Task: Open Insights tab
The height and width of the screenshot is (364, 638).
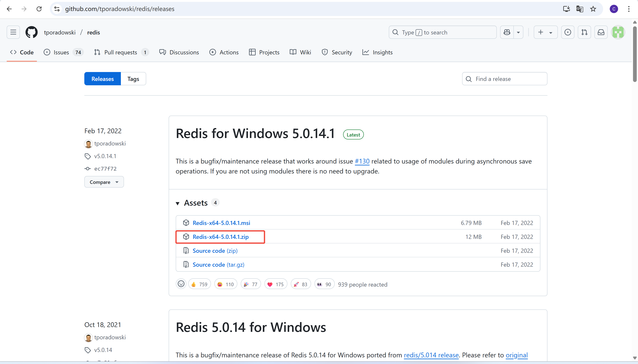Action: pyautogui.click(x=378, y=52)
